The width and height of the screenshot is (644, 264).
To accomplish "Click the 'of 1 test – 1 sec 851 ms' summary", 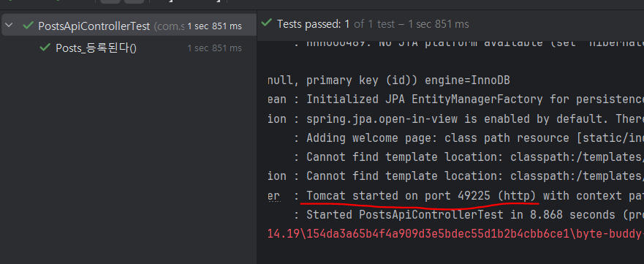I will point(411,24).
